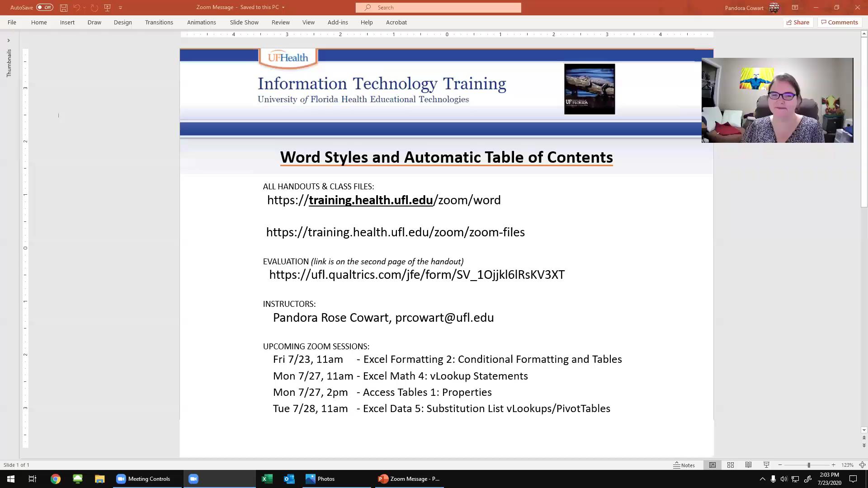Image resolution: width=868 pixels, height=488 pixels.
Task: Go to previous slide double-arrow button
Action: click(864, 438)
